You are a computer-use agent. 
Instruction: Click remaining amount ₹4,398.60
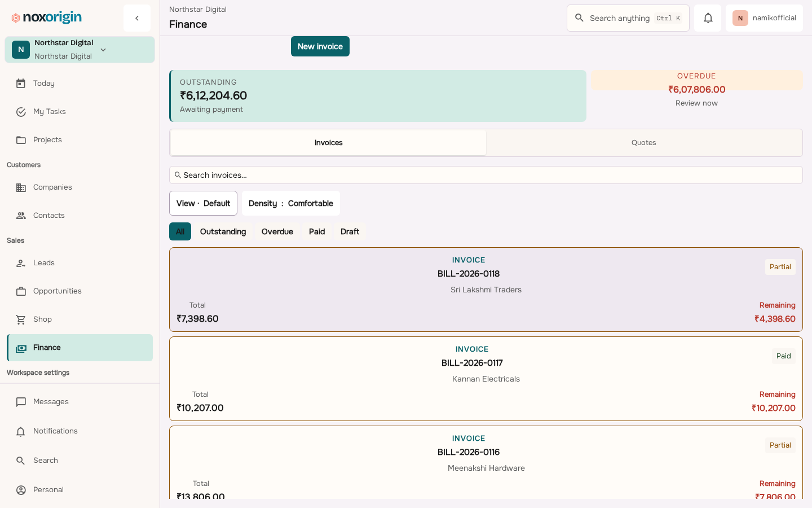click(775, 319)
